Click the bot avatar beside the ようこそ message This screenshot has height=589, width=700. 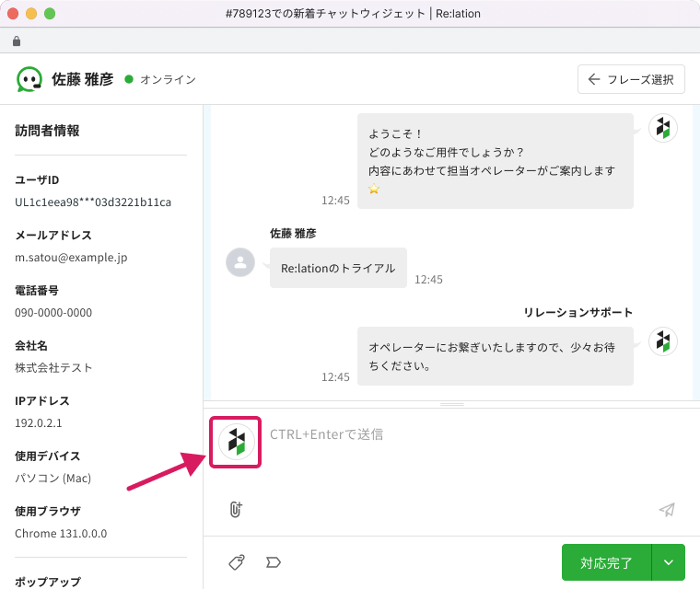click(662, 129)
